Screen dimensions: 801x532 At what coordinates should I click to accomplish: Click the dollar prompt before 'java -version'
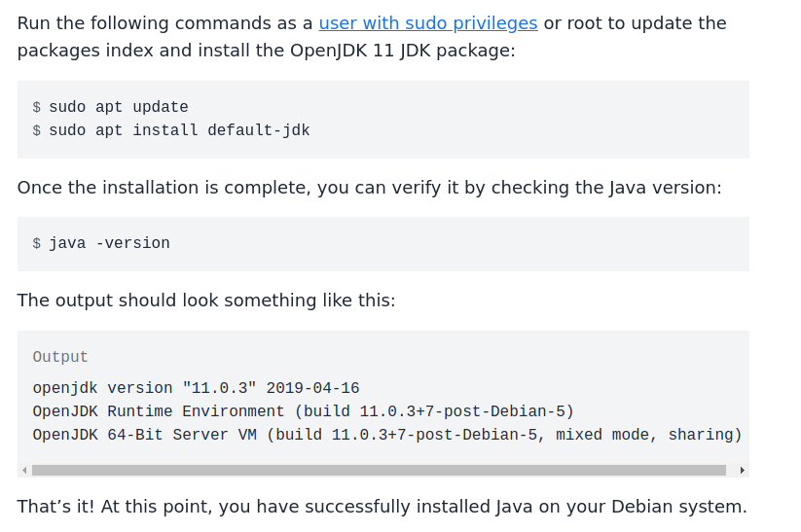[x=37, y=244]
